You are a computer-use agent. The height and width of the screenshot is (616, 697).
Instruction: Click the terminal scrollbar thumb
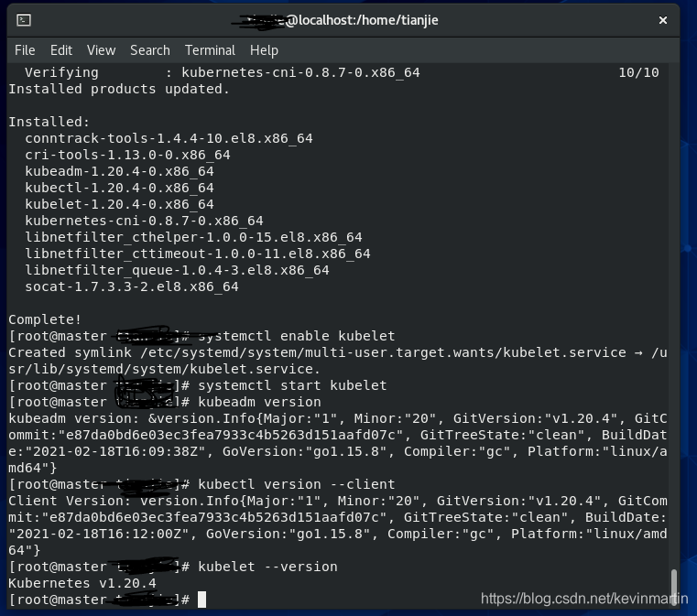pos(674,586)
